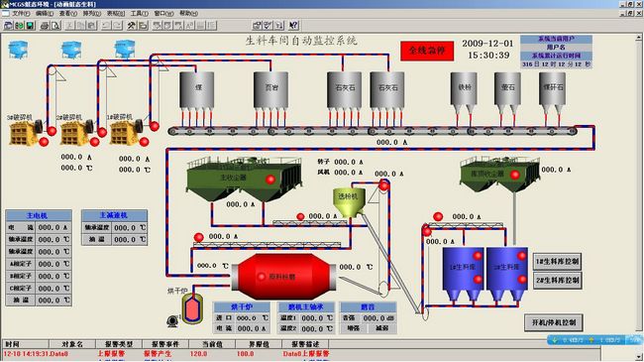Viewport: 644px width, 362px height.
Task: Click the red raw mill drum graphic
Action: [283, 277]
